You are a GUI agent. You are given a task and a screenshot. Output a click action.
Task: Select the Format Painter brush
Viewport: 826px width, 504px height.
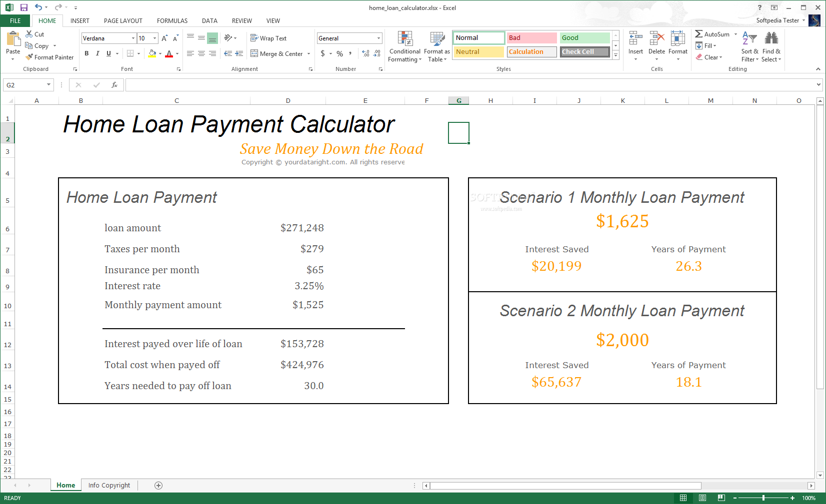pyautogui.click(x=29, y=57)
